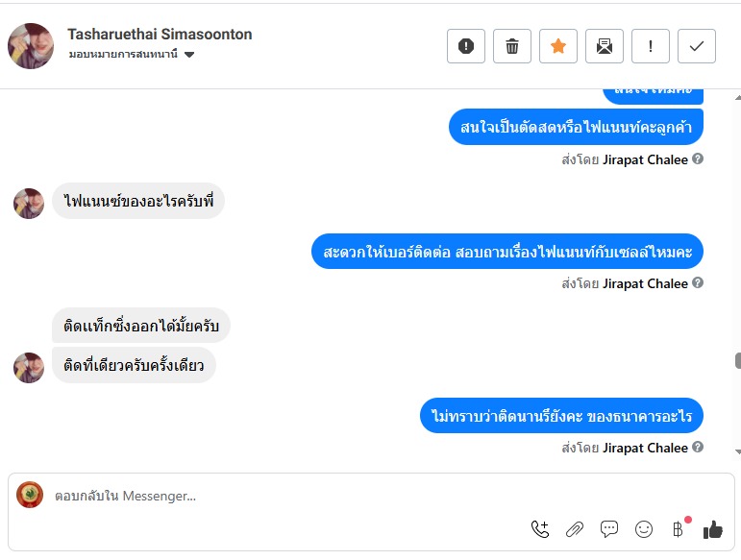
Task: Click the conversation scrollbar thumb
Action: click(737, 361)
